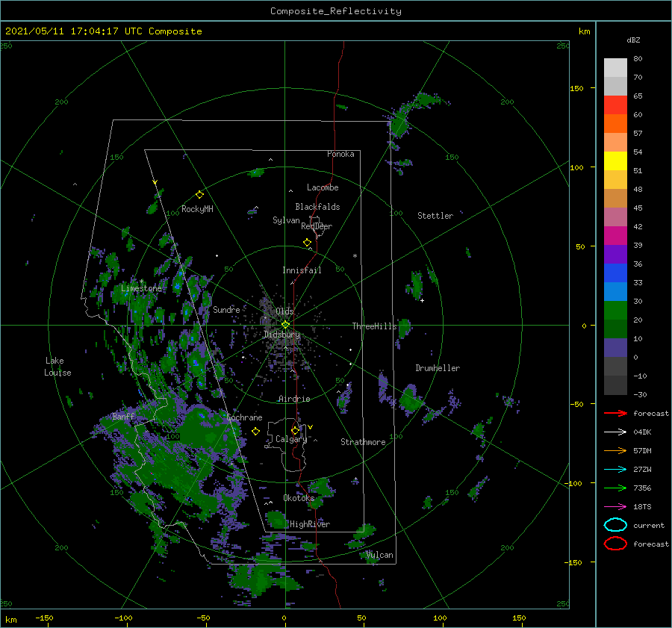
Task: Click the 04DK legend label
Action: (642, 432)
